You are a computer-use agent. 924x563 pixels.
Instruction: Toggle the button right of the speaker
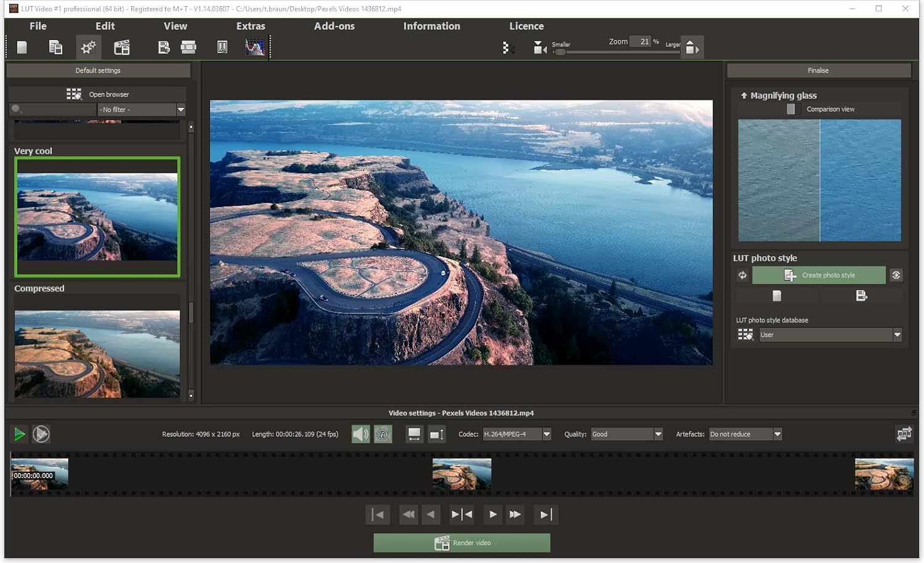383,434
